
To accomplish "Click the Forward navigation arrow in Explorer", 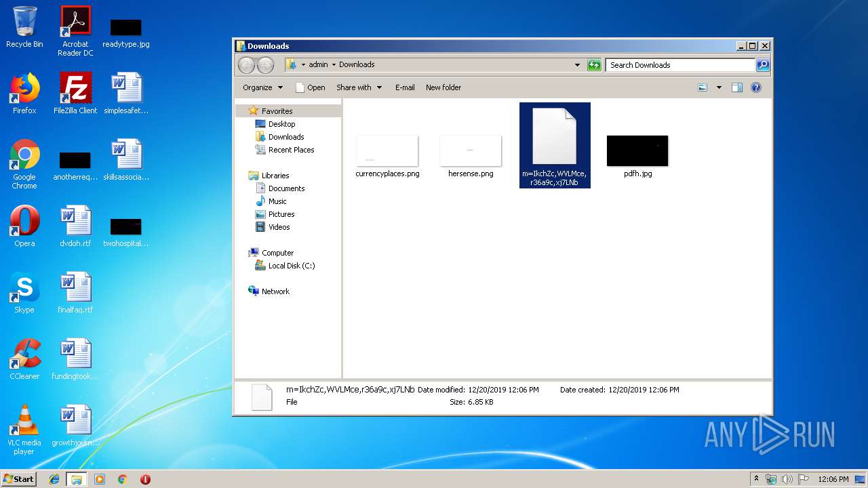I will click(265, 65).
